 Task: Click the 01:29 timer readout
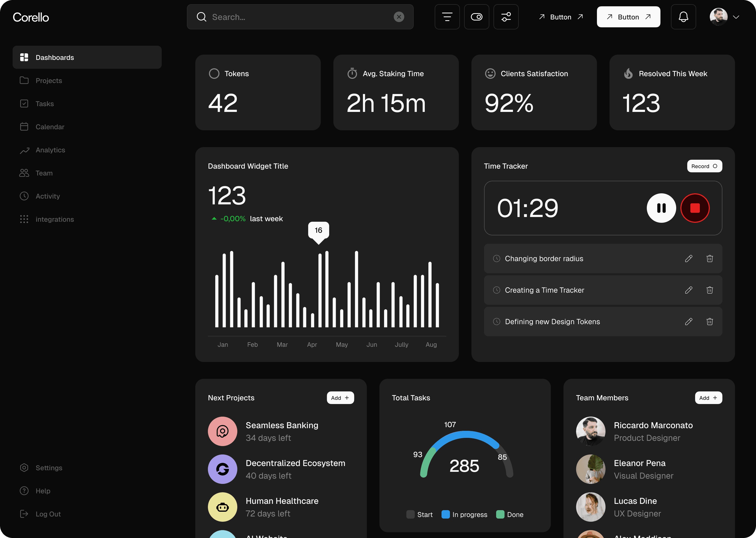(x=528, y=208)
